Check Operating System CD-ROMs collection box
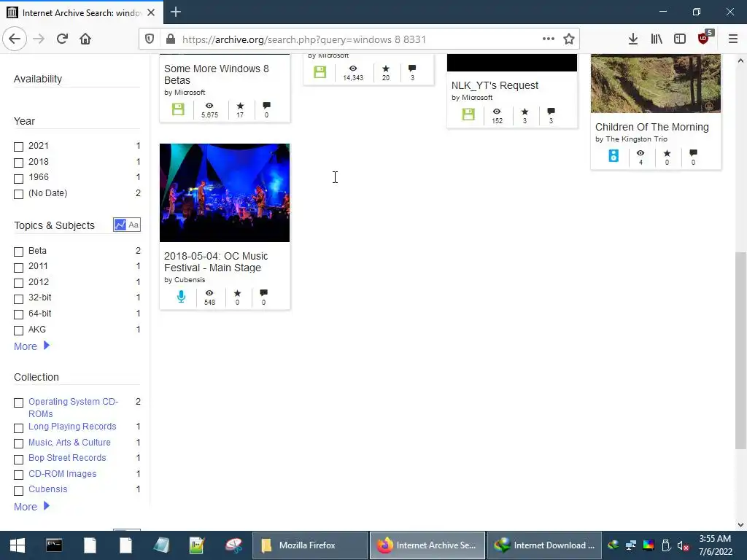Viewport: 747px width, 560px height. (x=18, y=402)
